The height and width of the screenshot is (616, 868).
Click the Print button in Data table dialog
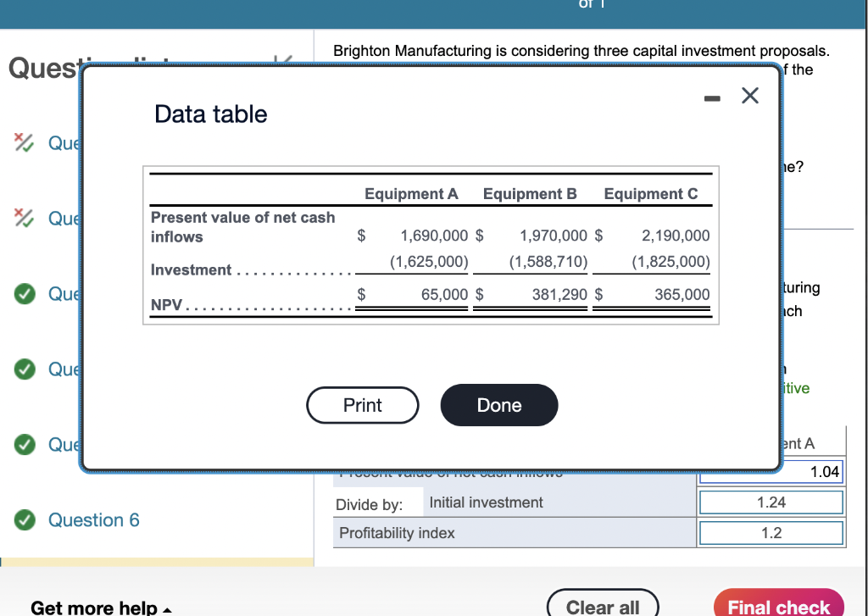(x=363, y=405)
